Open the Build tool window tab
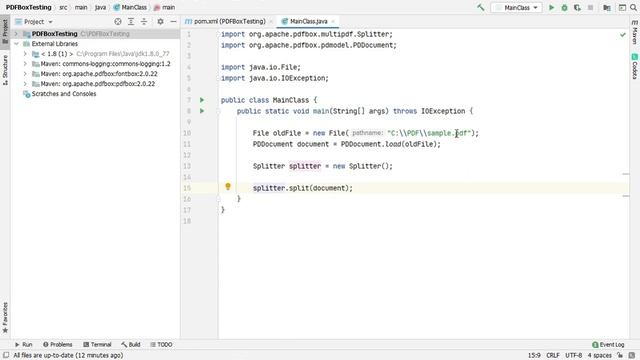 (131, 344)
